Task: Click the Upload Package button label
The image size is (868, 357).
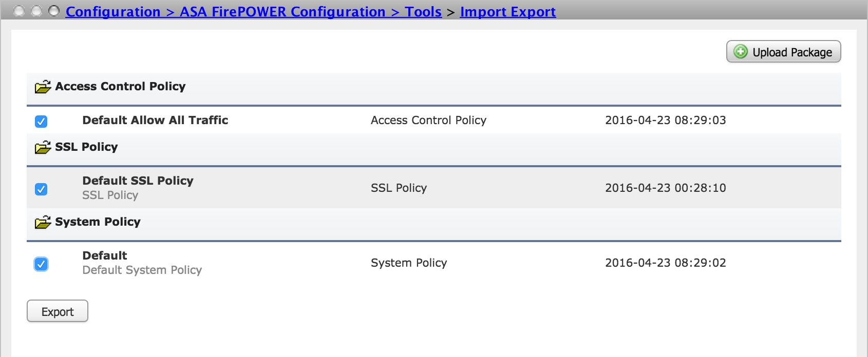Action: point(792,52)
